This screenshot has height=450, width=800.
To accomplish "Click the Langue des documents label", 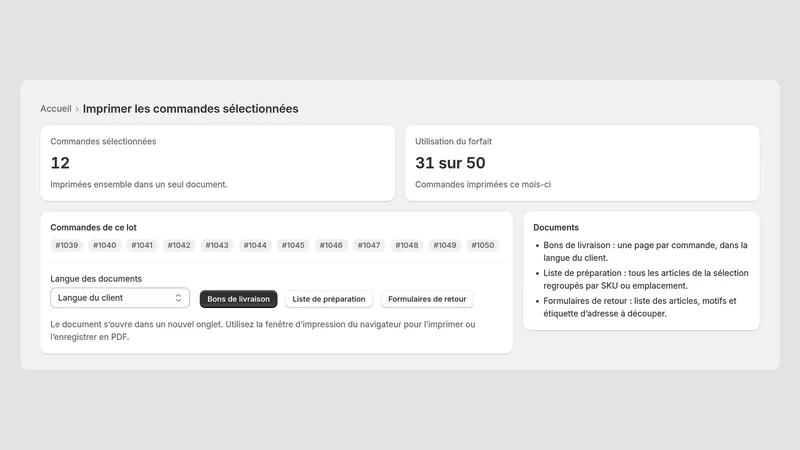I will (x=96, y=279).
